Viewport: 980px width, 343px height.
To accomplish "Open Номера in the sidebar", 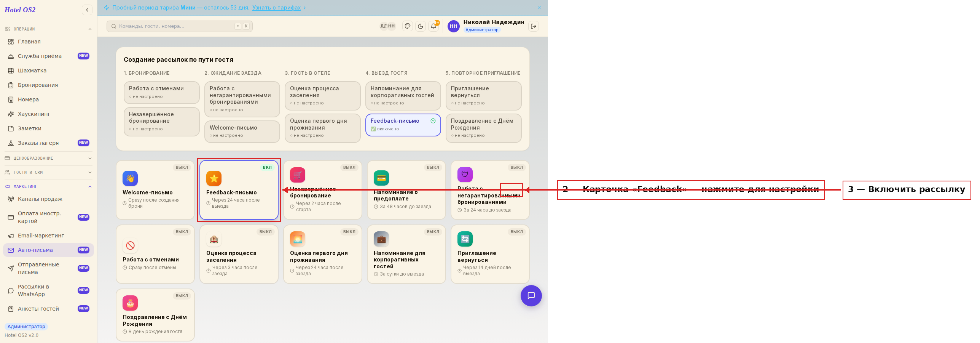I will [x=48, y=99].
